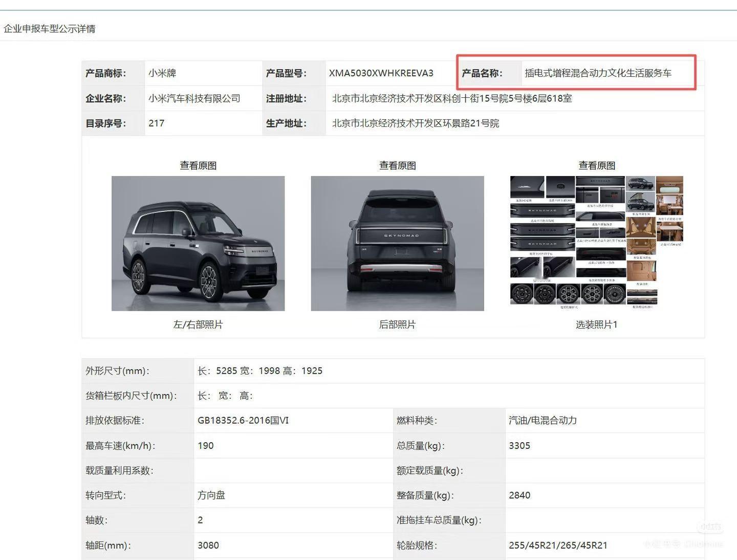Select max speed value 190
This screenshot has height=560, width=737.
206,445
